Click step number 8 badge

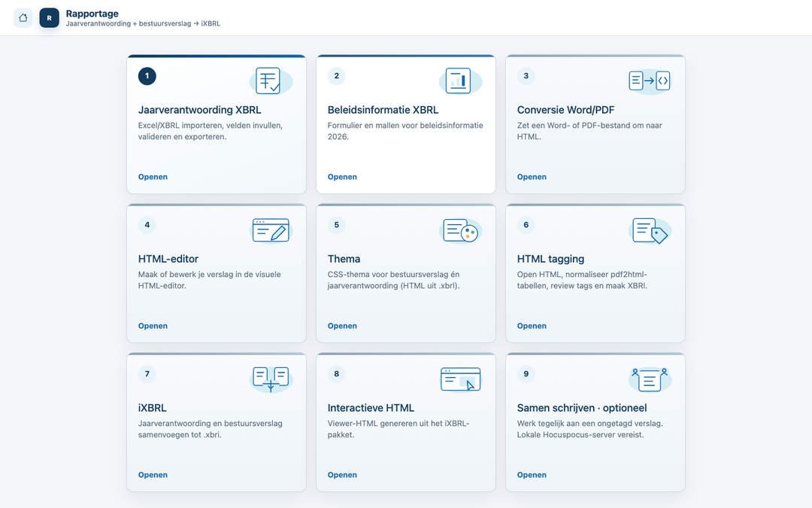(337, 374)
